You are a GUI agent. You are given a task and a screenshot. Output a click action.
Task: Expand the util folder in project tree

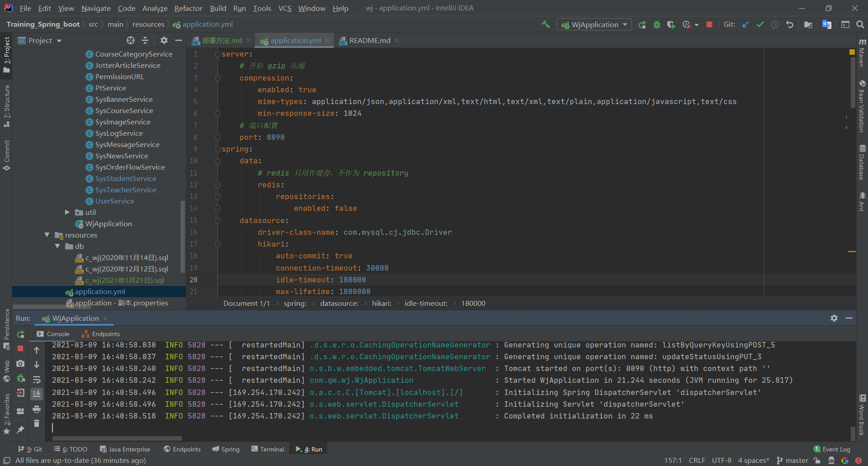pos(67,212)
